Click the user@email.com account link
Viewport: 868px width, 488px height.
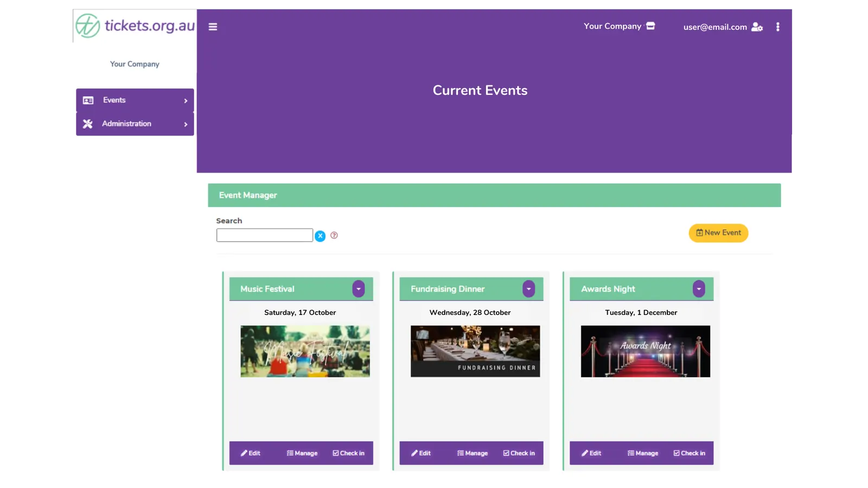point(715,27)
